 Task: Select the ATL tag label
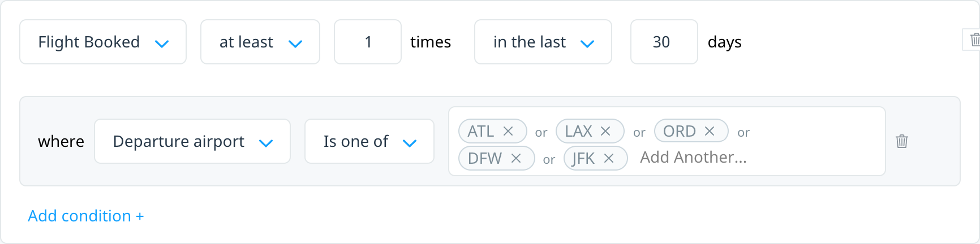click(x=481, y=131)
